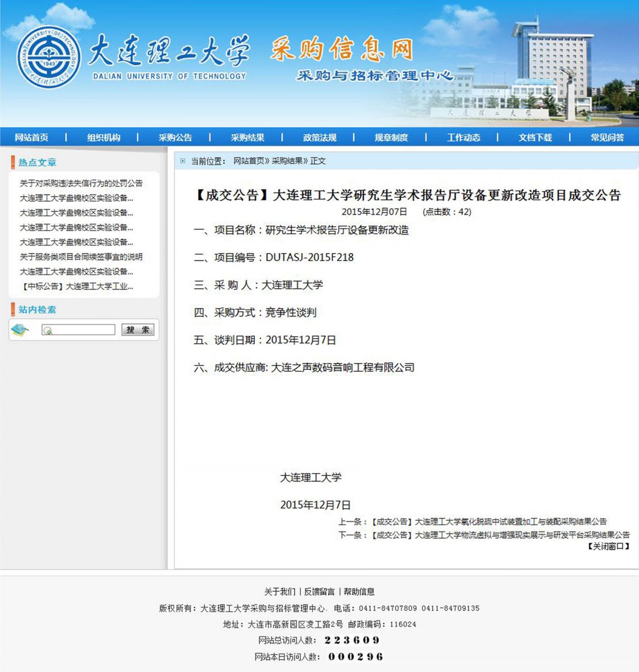Image resolution: width=639 pixels, height=672 pixels.
Task: Open 常见问答 menu item
Action: pyautogui.click(x=608, y=137)
